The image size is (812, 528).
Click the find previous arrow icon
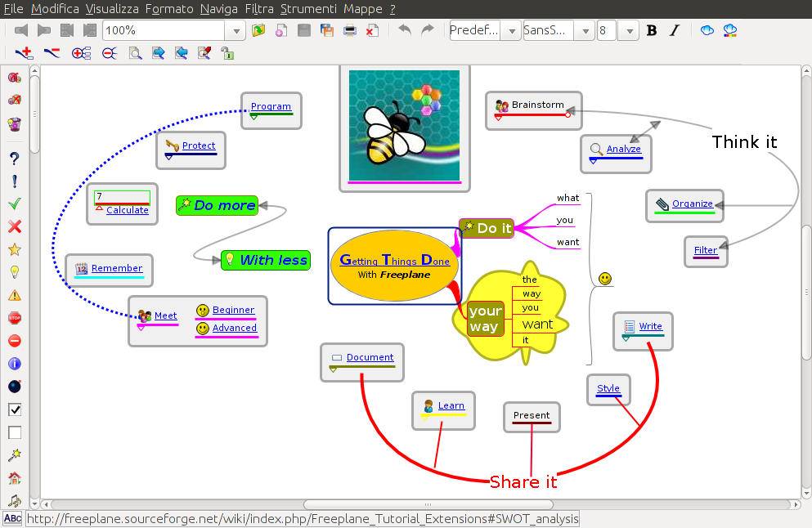(181, 53)
